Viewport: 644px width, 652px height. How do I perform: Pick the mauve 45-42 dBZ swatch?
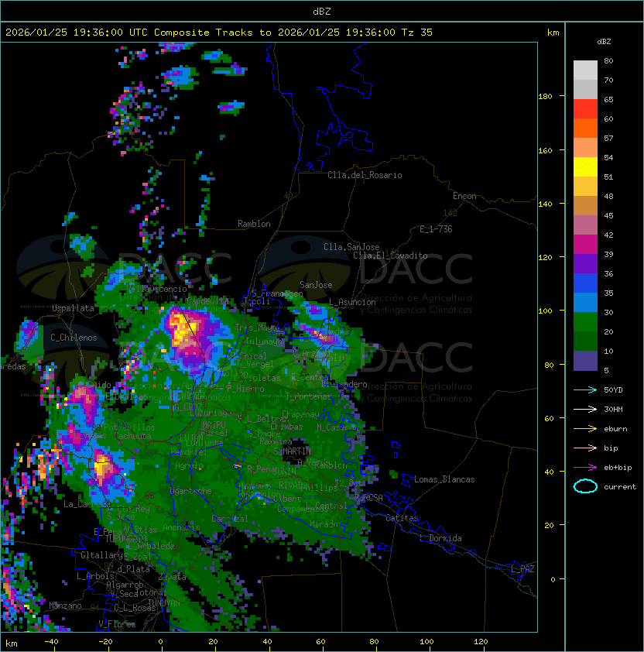coord(585,225)
